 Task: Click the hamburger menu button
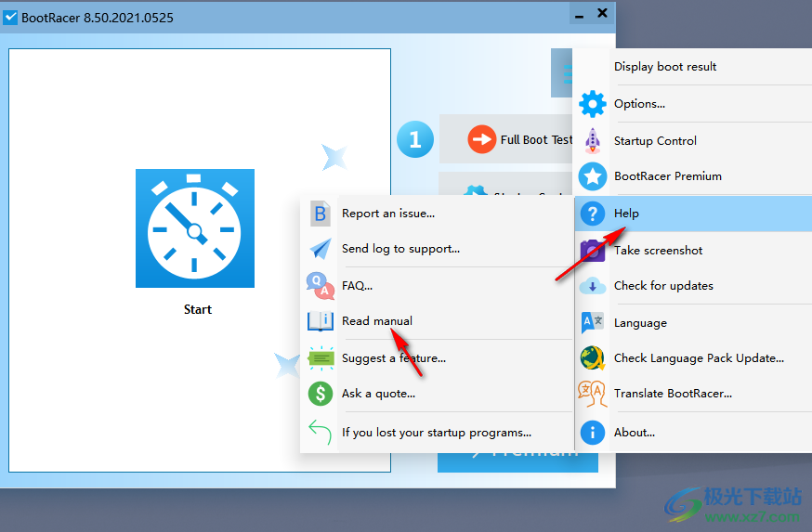[562, 73]
